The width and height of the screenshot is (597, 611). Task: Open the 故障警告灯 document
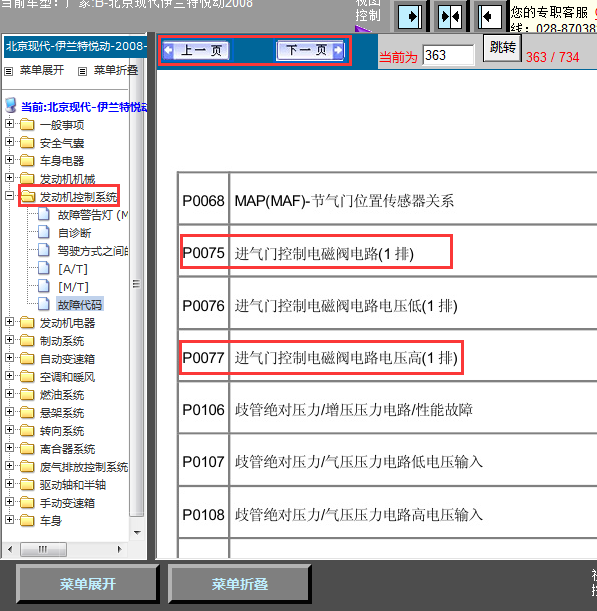[x=93, y=215]
